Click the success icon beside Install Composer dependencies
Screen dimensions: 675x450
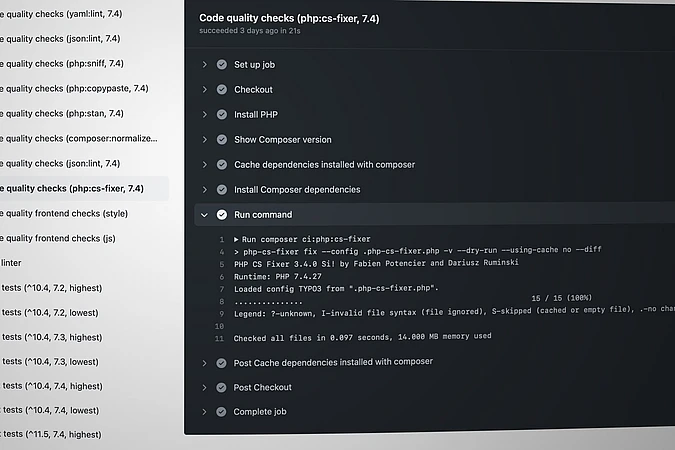pos(221,190)
